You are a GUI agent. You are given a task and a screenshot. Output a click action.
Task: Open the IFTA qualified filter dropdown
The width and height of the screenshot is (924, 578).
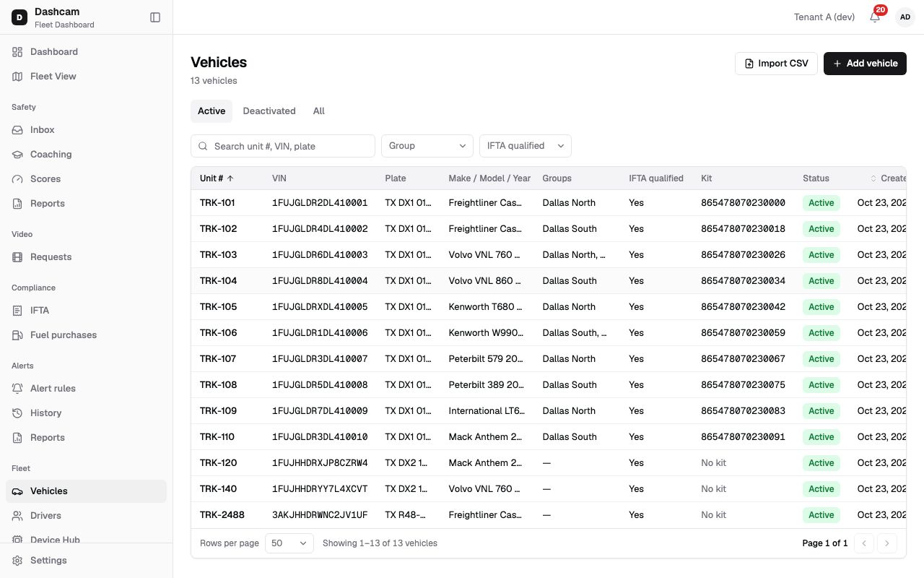526,146
